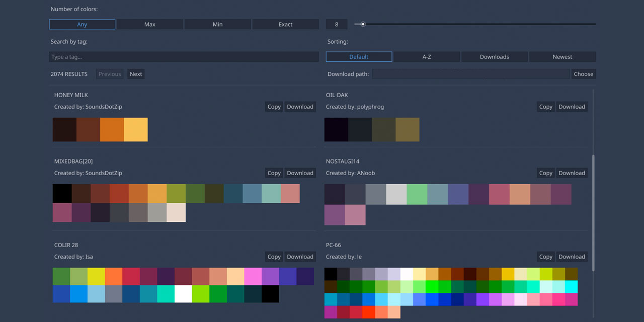
Task: Select the Min number of colors option
Action: point(218,24)
